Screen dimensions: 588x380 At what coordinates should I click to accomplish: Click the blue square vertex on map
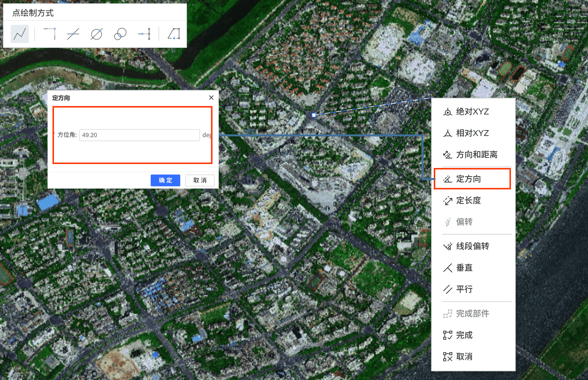(314, 115)
